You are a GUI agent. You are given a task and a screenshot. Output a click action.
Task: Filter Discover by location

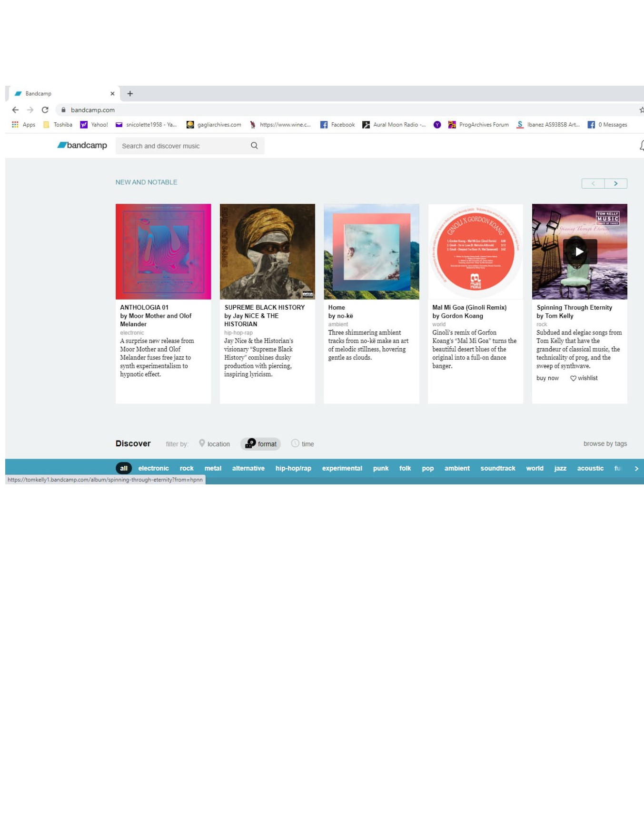(214, 444)
